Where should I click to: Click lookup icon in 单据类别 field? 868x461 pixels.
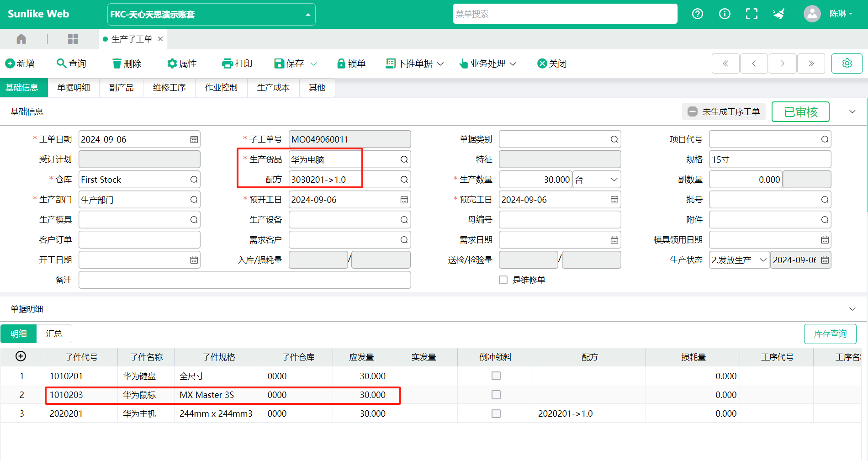click(x=614, y=139)
